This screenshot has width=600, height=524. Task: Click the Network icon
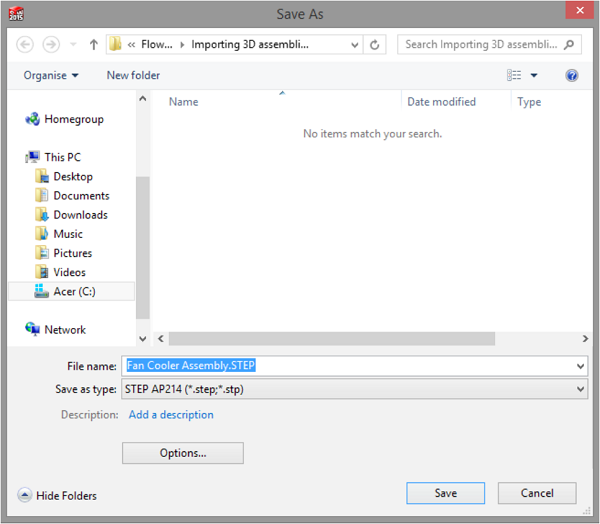tap(33, 329)
